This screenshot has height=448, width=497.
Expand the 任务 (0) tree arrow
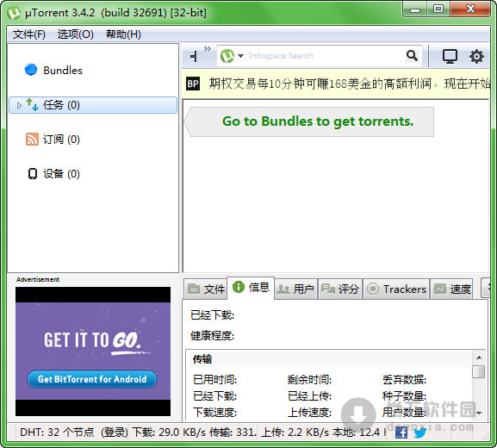[x=19, y=105]
